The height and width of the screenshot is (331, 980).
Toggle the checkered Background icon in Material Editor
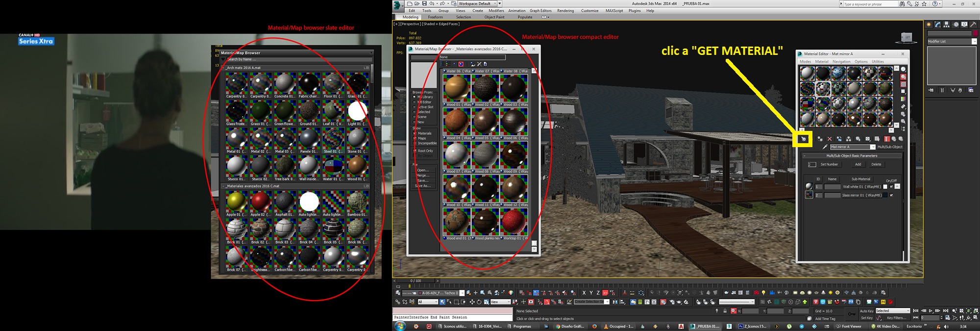(x=903, y=84)
